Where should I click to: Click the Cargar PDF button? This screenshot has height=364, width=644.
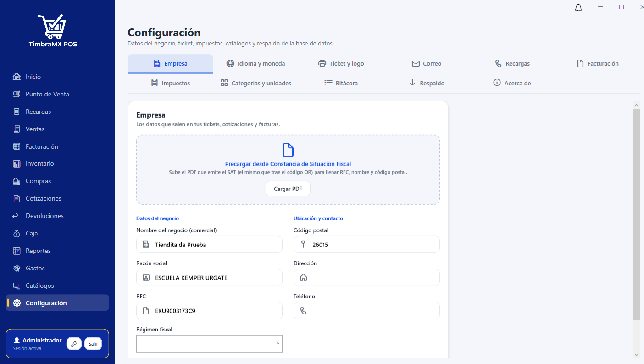(288, 189)
